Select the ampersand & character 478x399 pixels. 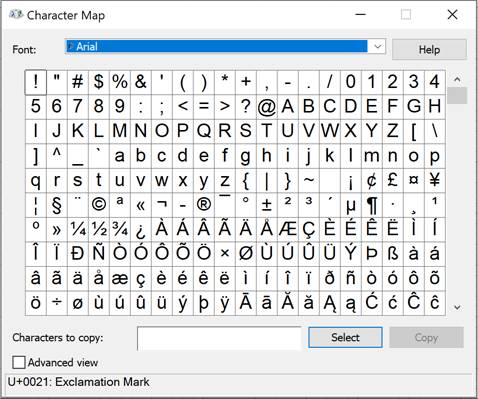coord(141,82)
